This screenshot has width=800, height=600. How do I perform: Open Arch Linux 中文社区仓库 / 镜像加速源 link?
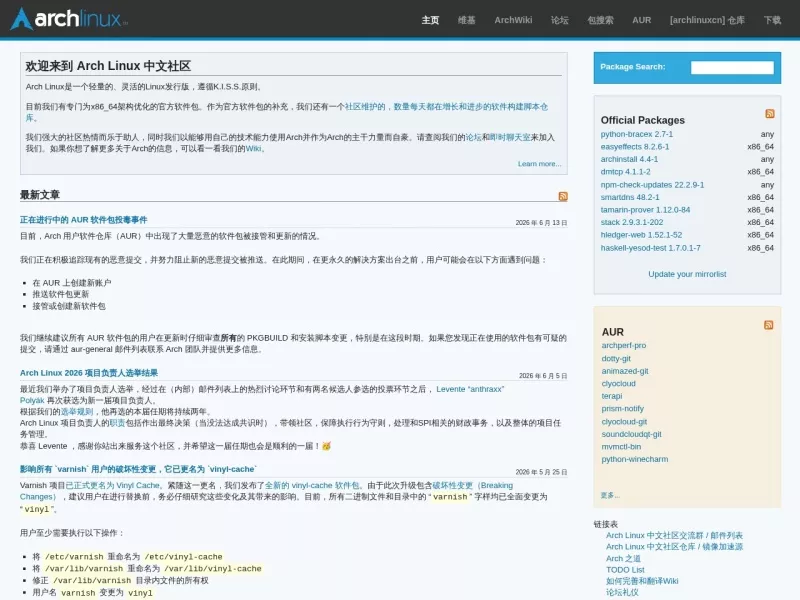click(674, 546)
